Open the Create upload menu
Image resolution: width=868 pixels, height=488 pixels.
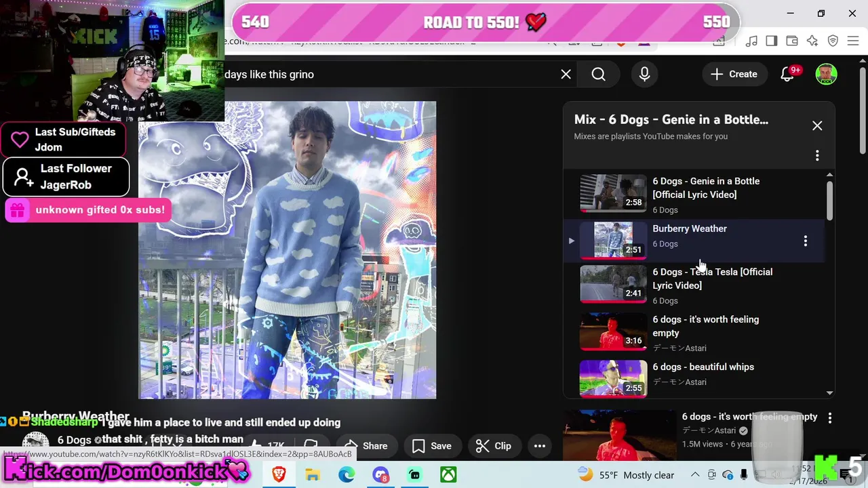pyautogui.click(x=734, y=75)
